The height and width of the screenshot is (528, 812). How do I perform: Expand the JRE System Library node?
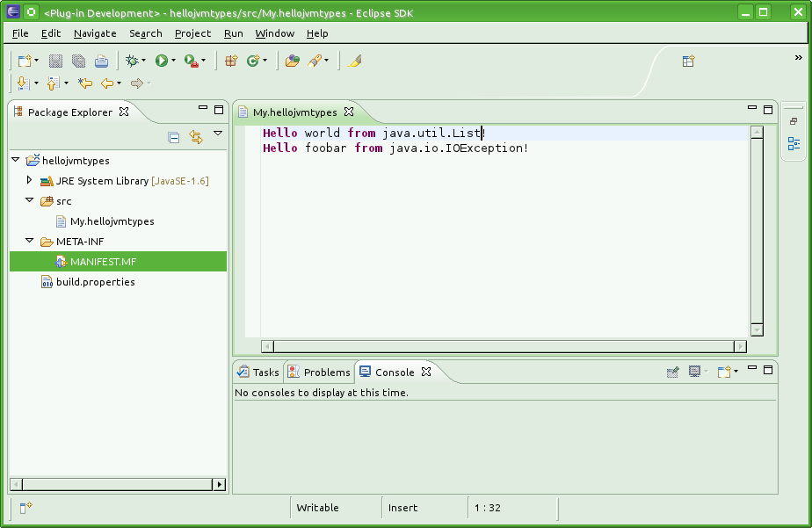click(x=29, y=180)
